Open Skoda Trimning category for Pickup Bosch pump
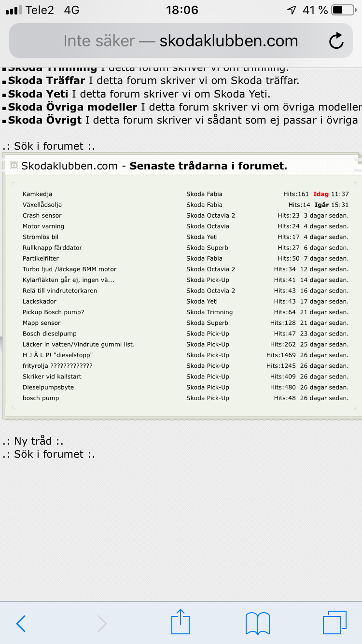Viewport: 362px width, 644px height. point(209,312)
